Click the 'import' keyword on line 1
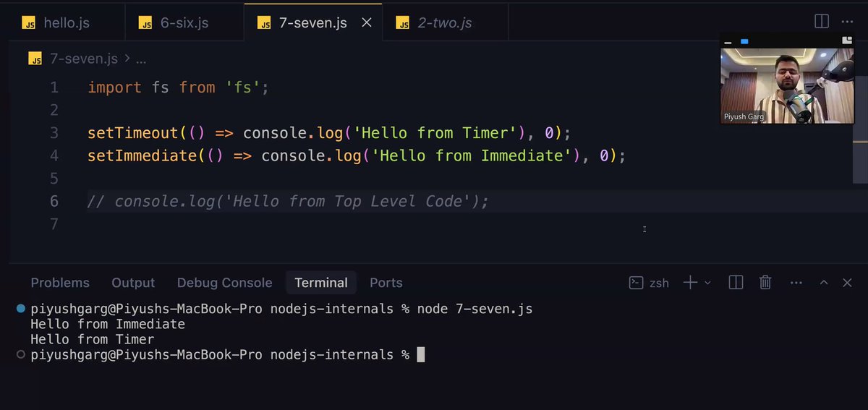The width and height of the screenshot is (868, 410). pyautogui.click(x=114, y=87)
